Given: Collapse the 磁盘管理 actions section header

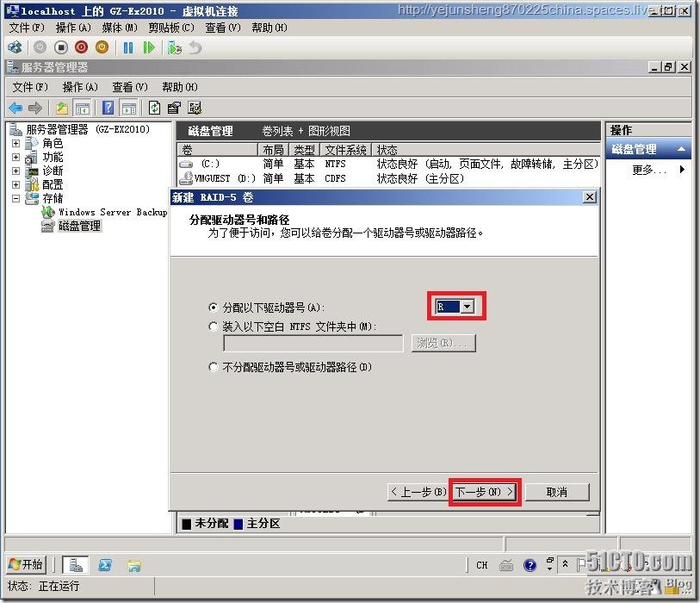Looking at the screenshot, I should pos(648,149).
